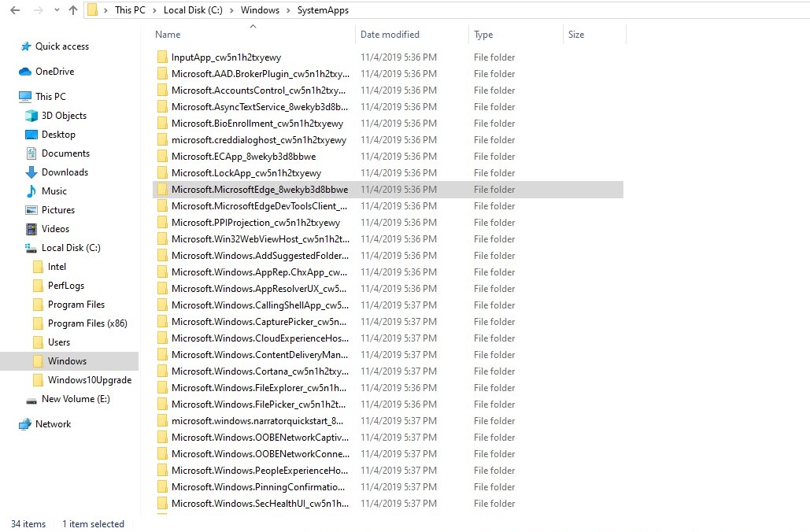Expand chevron before This PC breadcrumb

click(x=106, y=10)
